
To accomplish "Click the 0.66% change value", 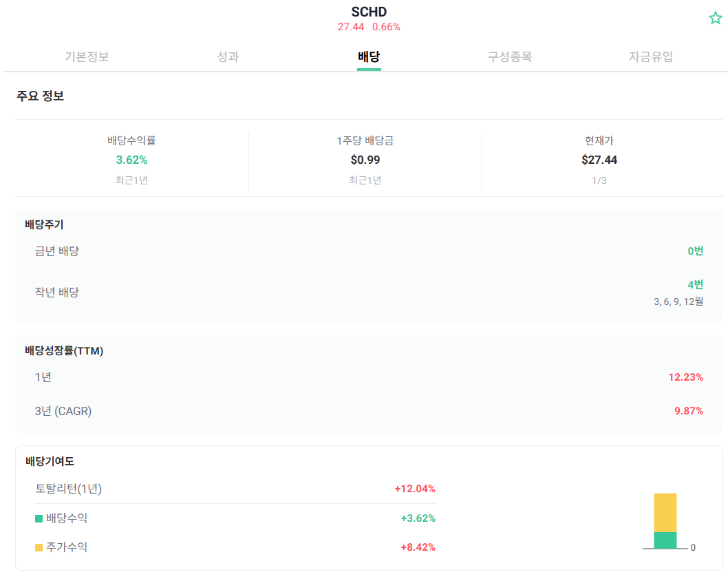I will pyautogui.click(x=386, y=27).
